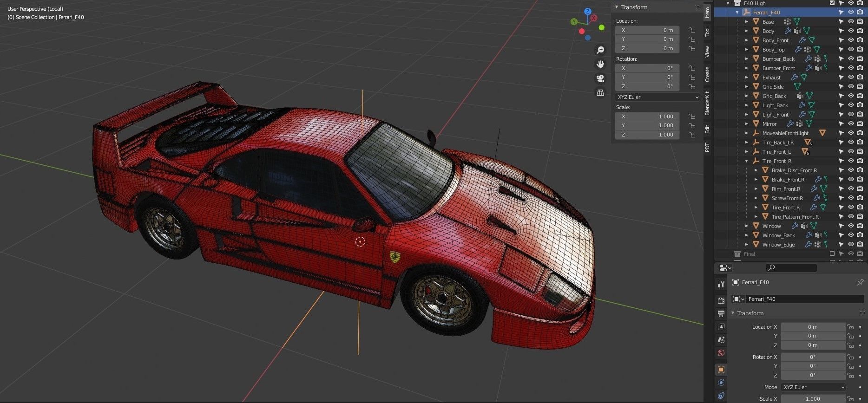Click the Ferrari_F40 object name field
This screenshot has height=403, width=868.
click(x=806, y=299)
